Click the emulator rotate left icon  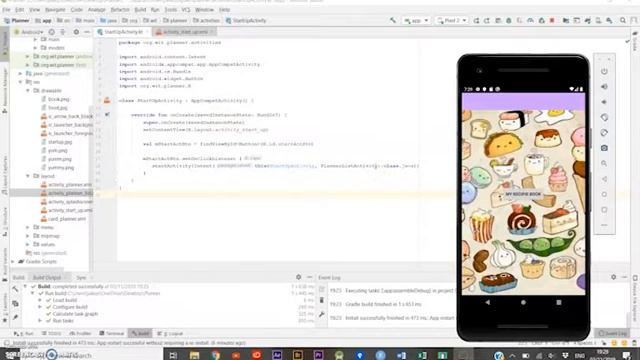pyautogui.click(x=604, y=118)
